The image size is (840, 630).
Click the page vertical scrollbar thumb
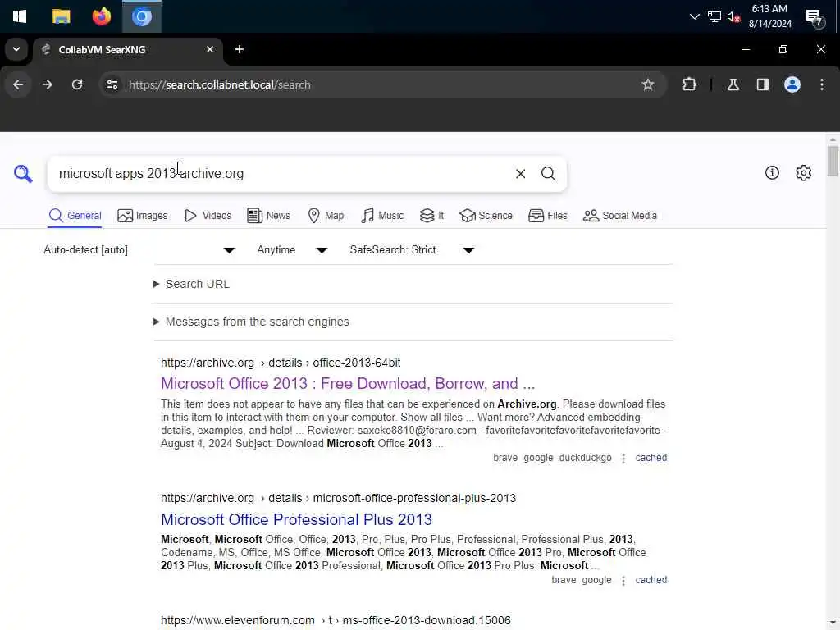pyautogui.click(x=833, y=161)
